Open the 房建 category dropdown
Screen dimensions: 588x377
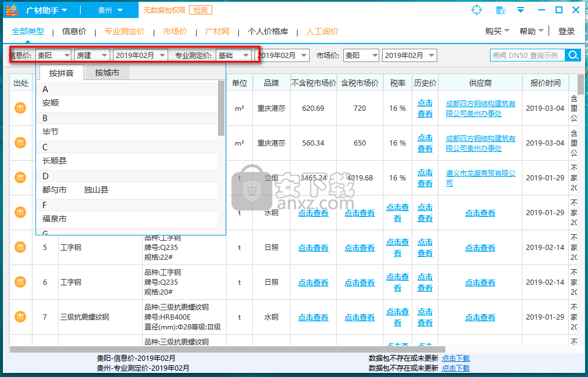(92, 55)
